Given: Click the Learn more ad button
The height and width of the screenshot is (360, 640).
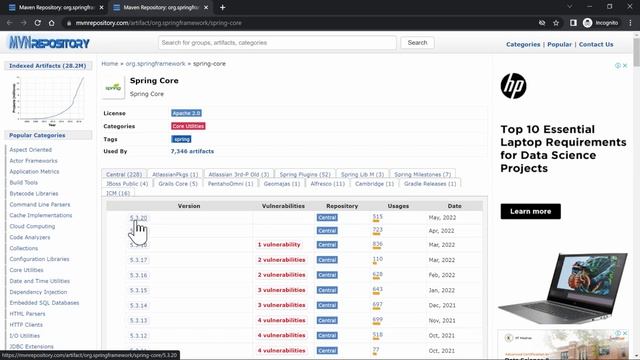Looking at the screenshot, I should point(531,211).
